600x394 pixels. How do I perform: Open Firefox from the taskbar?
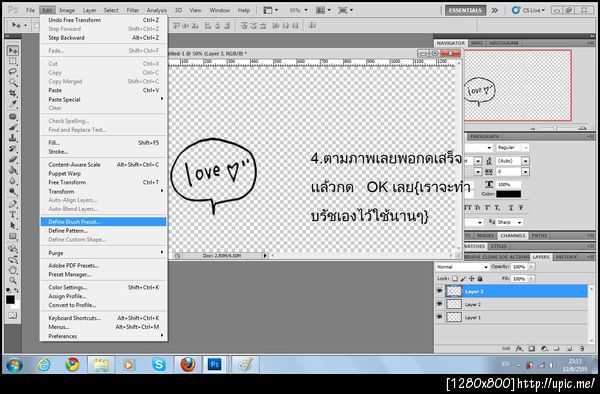tap(188, 365)
